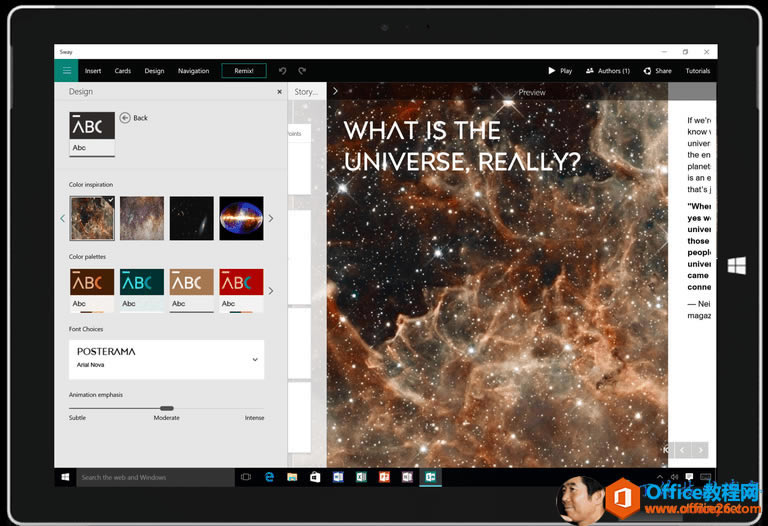The image size is (768, 526).
Task: Switch to Sway on the taskbar
Action: [431, 477]
